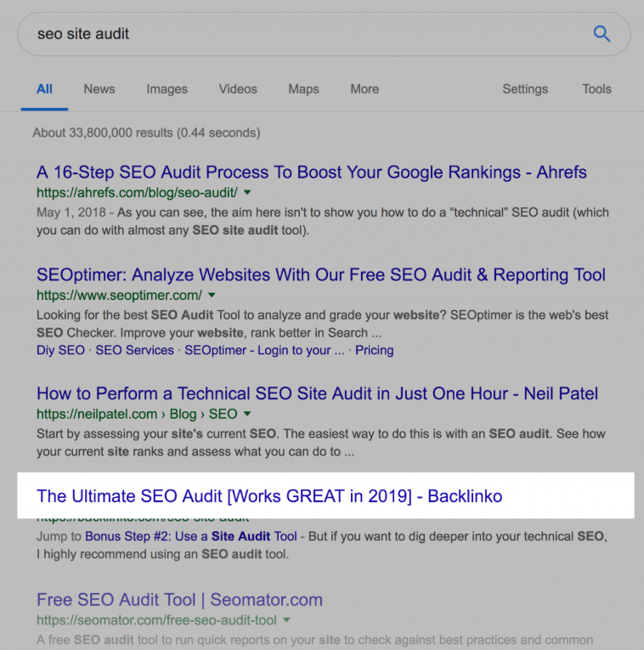Click the seomator.com/free-seo-audit-tool URL text

pos(156,620)
